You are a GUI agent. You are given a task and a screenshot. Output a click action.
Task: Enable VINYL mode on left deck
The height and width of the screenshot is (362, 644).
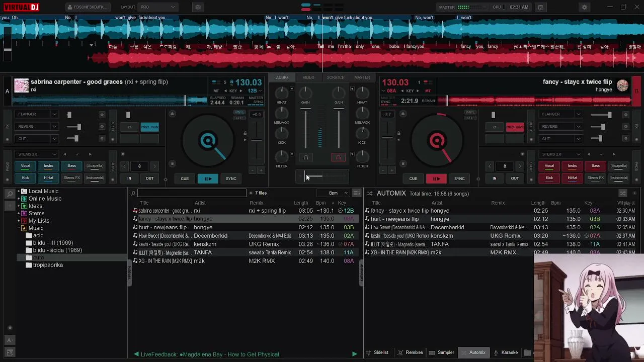[239, 112]
